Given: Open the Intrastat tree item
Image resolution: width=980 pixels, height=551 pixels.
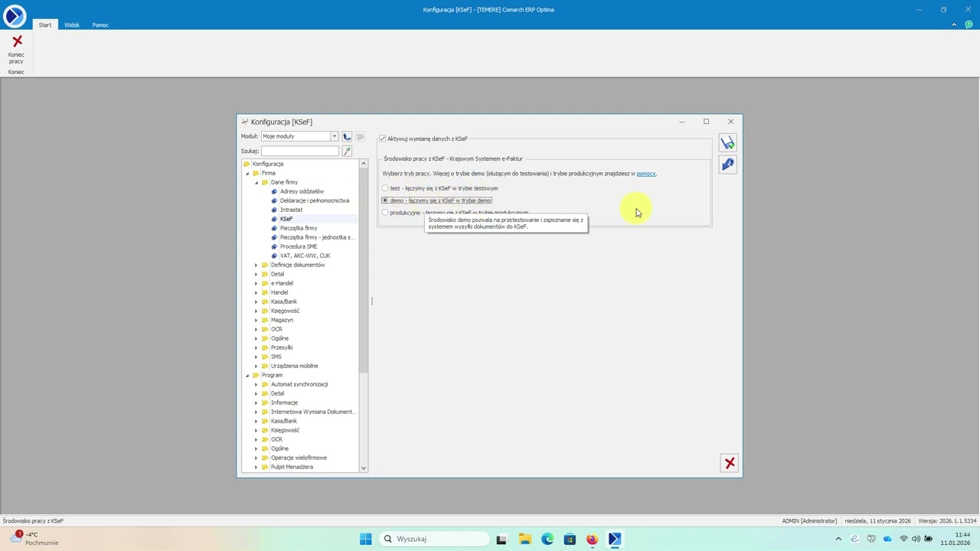Looking at the screenshot, I should (291, 210).
